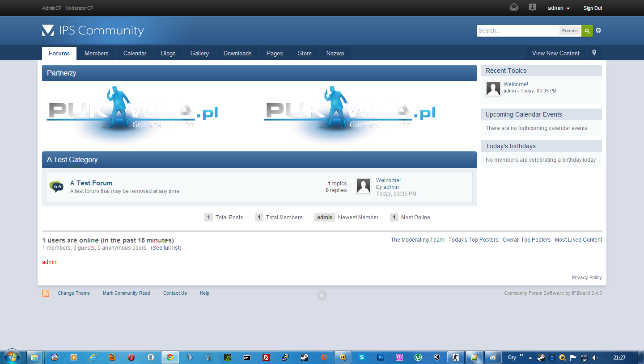644x364 pixels.
Task: Open Most Liked Content
Action: point(579,240)
